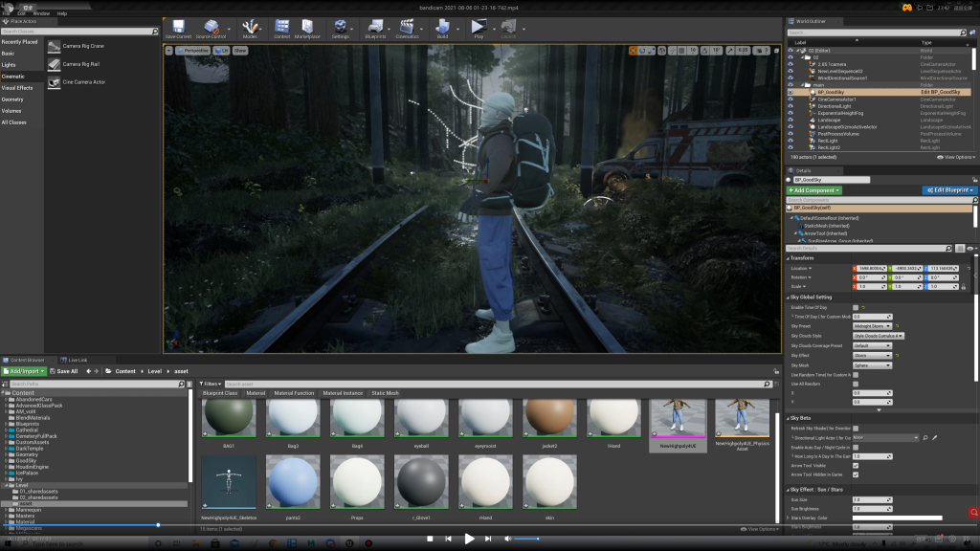Image resolution: width=980 pixels, height=551 pixels.
Task: Toggle visibility of DirectionalLight actor
Action: (790, 106)
